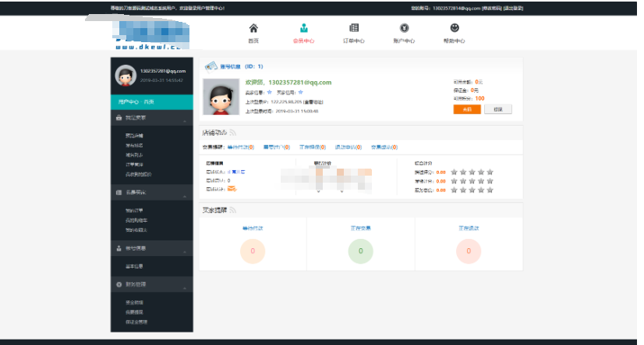Open the help center smiley icon

(455, 27)
